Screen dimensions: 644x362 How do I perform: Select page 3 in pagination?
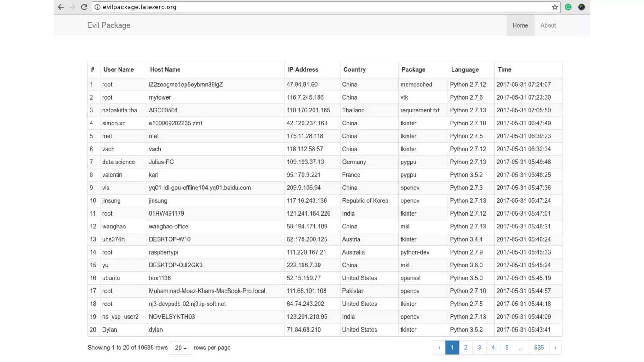click(x=479, y=348)
